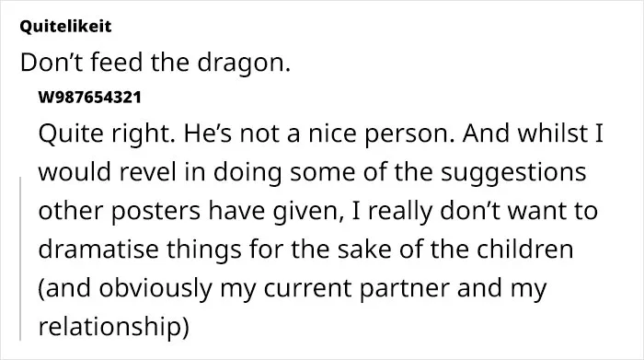Click the word "dramatise" in the reply

(98, 250)
